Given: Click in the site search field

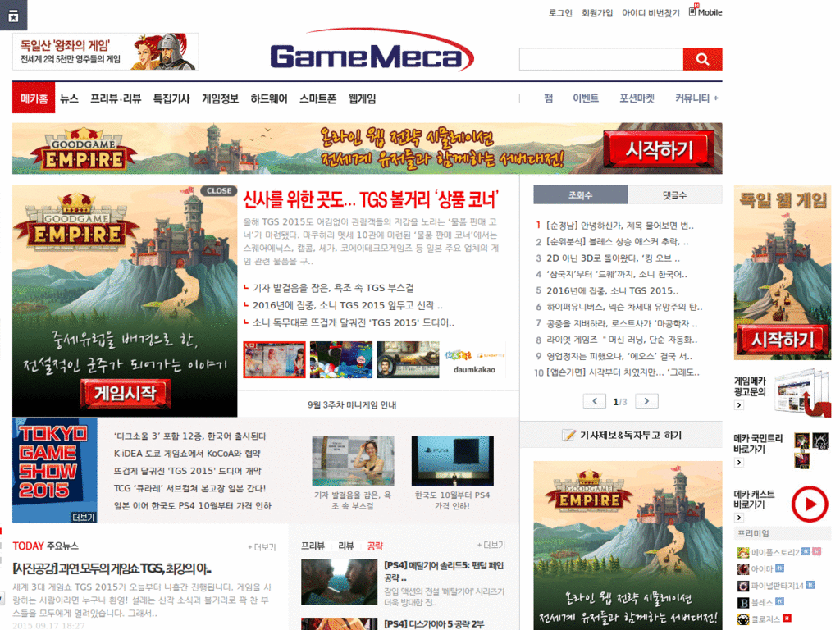Looking at the screenshot, I should [601, 59].
